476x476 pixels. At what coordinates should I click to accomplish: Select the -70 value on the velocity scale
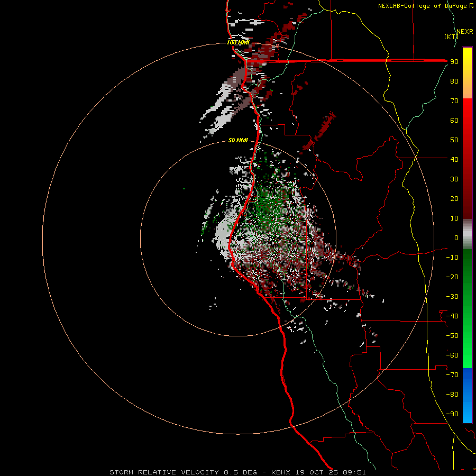tap(452, 375)
